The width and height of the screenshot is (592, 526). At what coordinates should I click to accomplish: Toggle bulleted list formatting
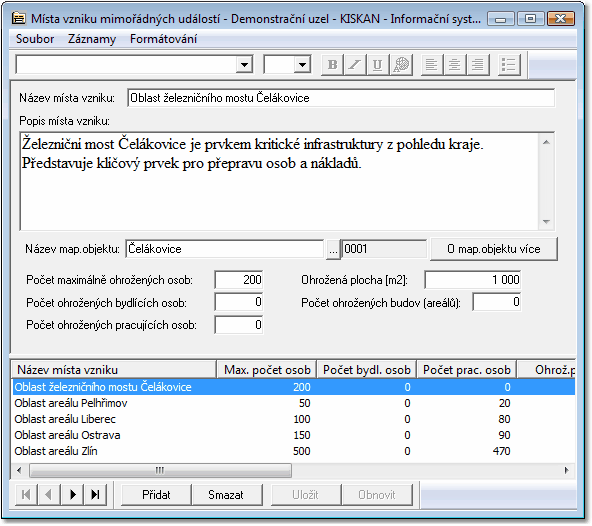(509, 65)
